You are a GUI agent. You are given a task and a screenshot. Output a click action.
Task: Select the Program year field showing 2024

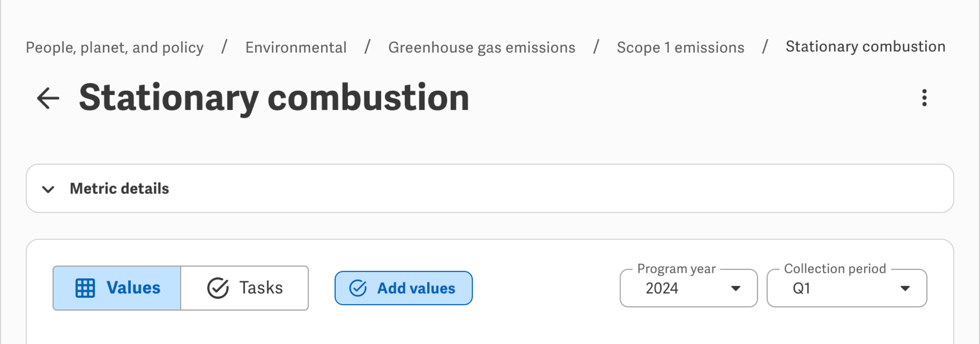pos(689,288)
